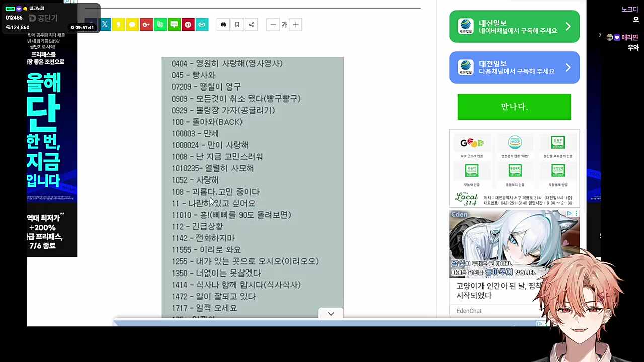
Task: Share the article on X (Twitter)
Action: [x=105, y=24]
